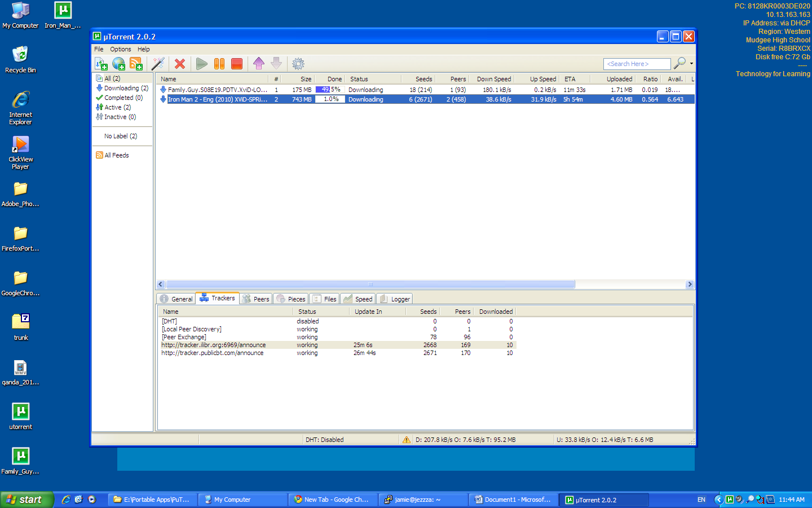Sort torrents by the Down Speed column
The height and width of the screenshot is (508, 812).
coord(491,79)
